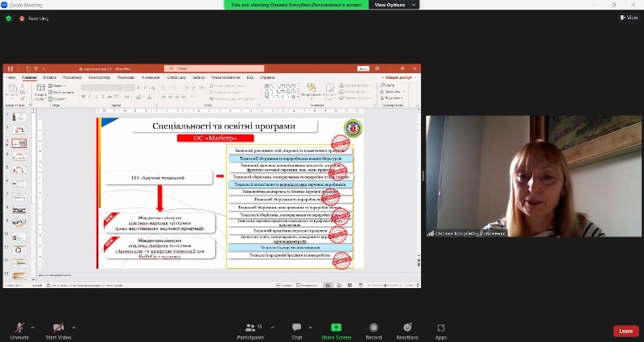Open the Выделить select dropdown
The image size is (644, 342).
click(391, 98)
